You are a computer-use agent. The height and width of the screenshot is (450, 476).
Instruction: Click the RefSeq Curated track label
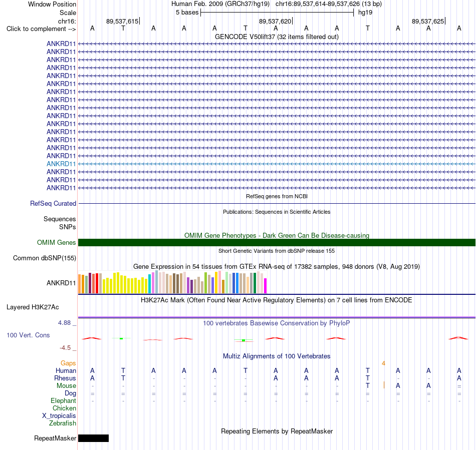(x=53, y=203)
